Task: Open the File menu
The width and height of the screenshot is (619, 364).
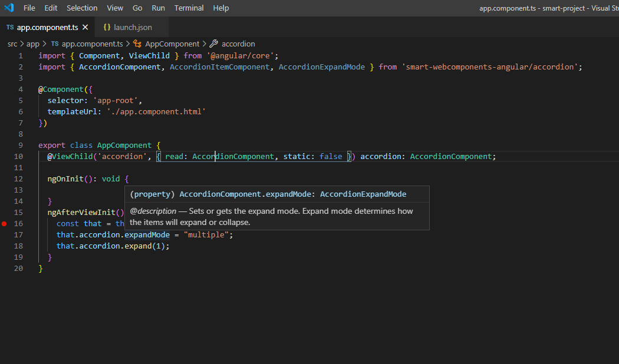Action: 29,8
